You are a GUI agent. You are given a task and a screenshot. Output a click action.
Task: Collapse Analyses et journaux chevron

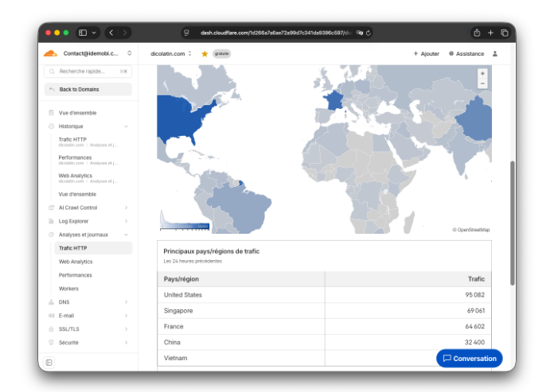point(126,235)
